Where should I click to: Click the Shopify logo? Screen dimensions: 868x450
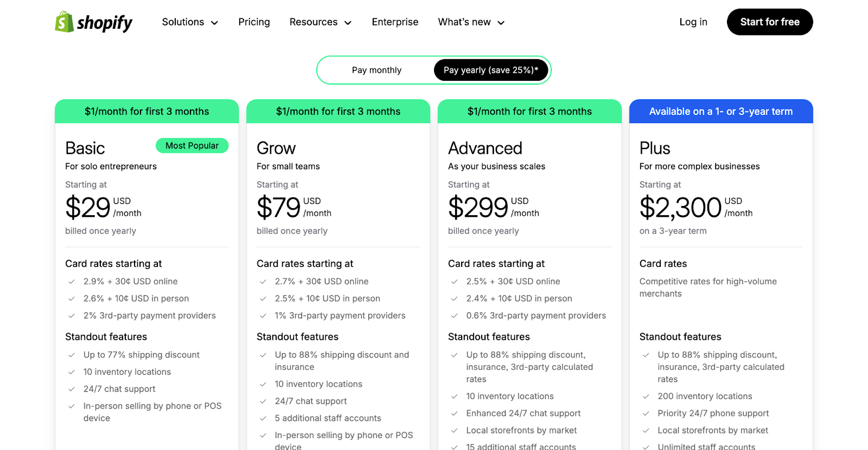[93, 22]
